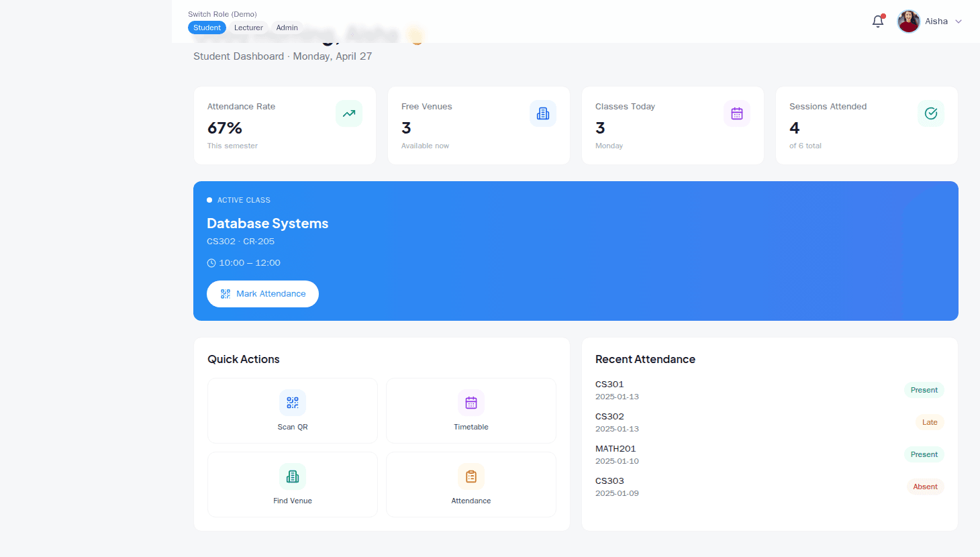Launch the Find Venue quick action

293,485
